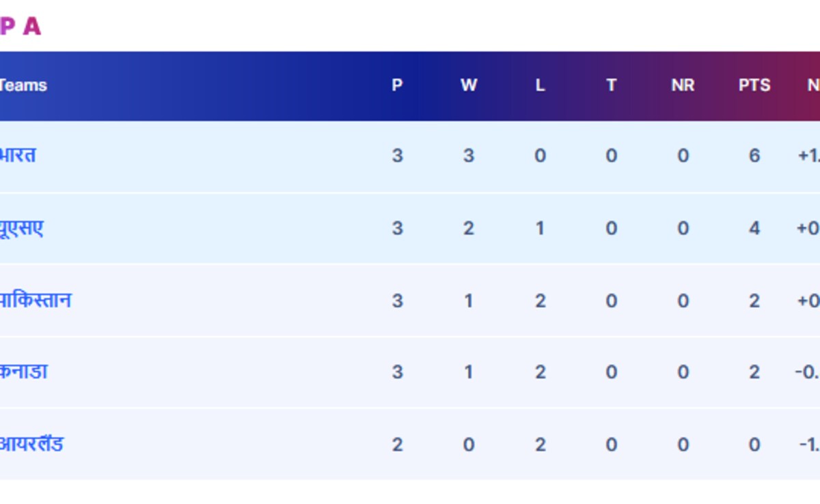
Task: Click the L column header
Action: [x=540, y=85]
